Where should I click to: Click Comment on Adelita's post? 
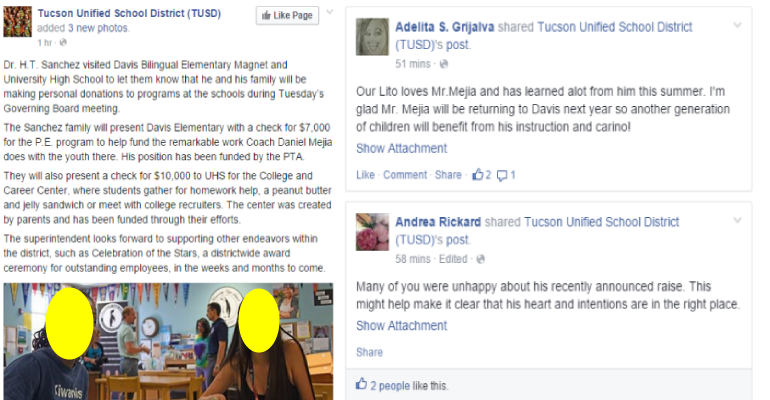[405, 175]
